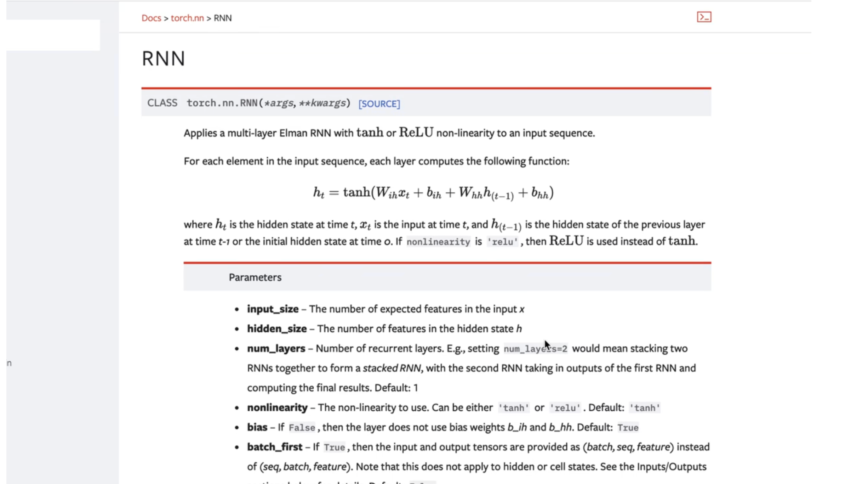This screenshot has width=868, height=484.
Task: Click the inline nonlinearity code in description paragraph
Action: (x=438, y=242)
